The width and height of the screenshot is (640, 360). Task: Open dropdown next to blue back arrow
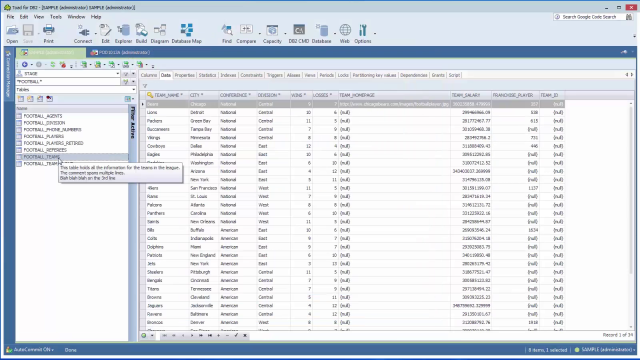click(x=31, y=64)
